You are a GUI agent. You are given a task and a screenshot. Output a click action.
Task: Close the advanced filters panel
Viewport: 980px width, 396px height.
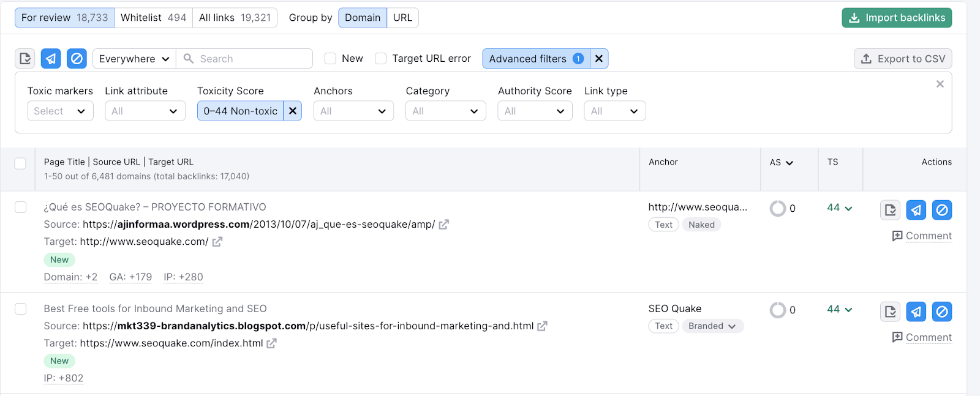(940, 84)
